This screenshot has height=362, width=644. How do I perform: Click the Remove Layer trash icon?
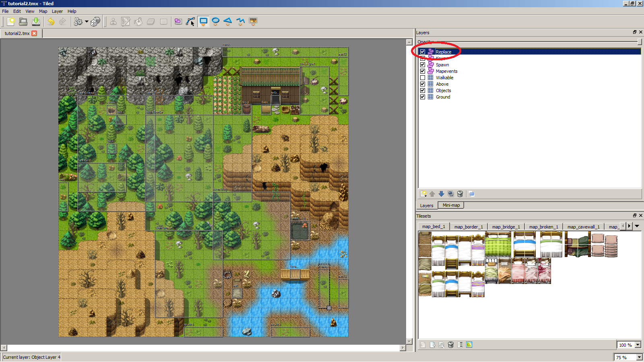(x=460, y=194)
